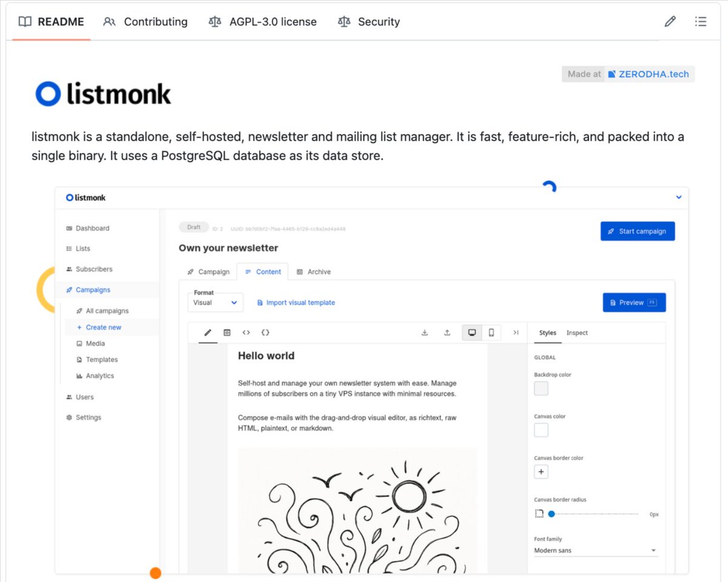
Task: Collapse the inspector panel arrow icon
Action: (516, 333)
